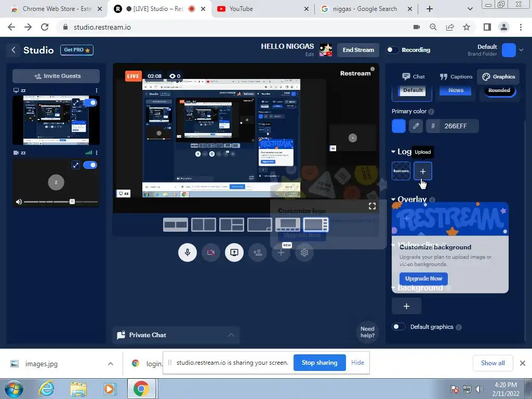Image resolution: width=532 pixels, height=399 pixels.
Task: Open stream settings gear
Action: click(x=304, y=252)
